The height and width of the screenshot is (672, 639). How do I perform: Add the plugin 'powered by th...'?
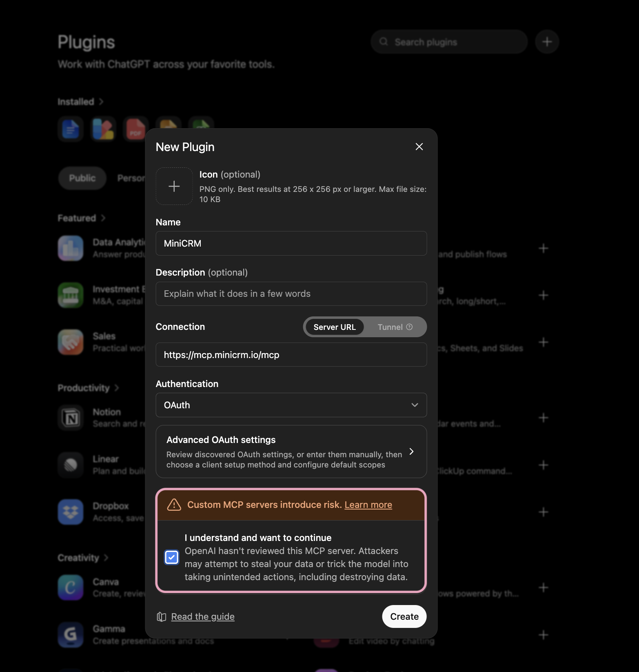pyautogui.click(x=544, y=587)
